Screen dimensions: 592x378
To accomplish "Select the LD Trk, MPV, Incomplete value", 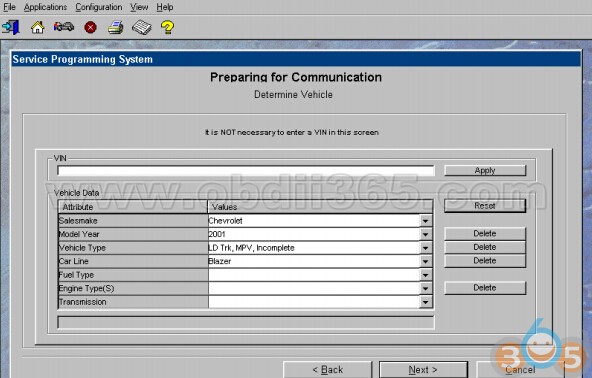I will point(314,248).
